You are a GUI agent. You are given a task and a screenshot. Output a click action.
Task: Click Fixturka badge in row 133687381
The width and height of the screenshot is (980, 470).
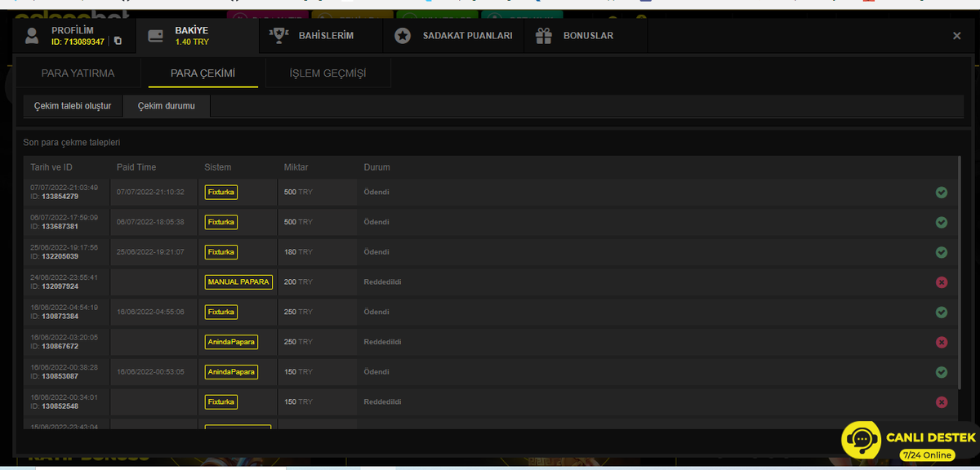pyautogui.click(x=220, y=222)
